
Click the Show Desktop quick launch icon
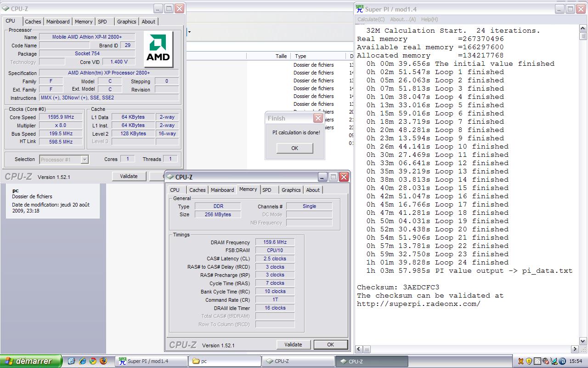click(x=72, y=361)
